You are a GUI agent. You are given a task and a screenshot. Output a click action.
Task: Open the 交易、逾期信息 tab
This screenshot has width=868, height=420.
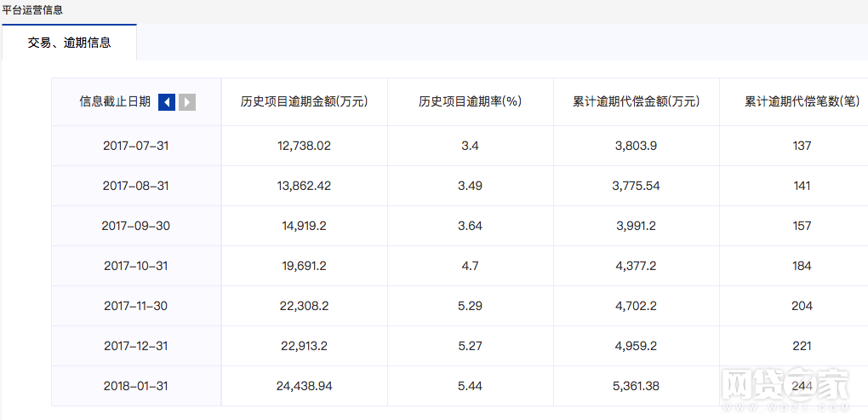(x=69, y=43)
